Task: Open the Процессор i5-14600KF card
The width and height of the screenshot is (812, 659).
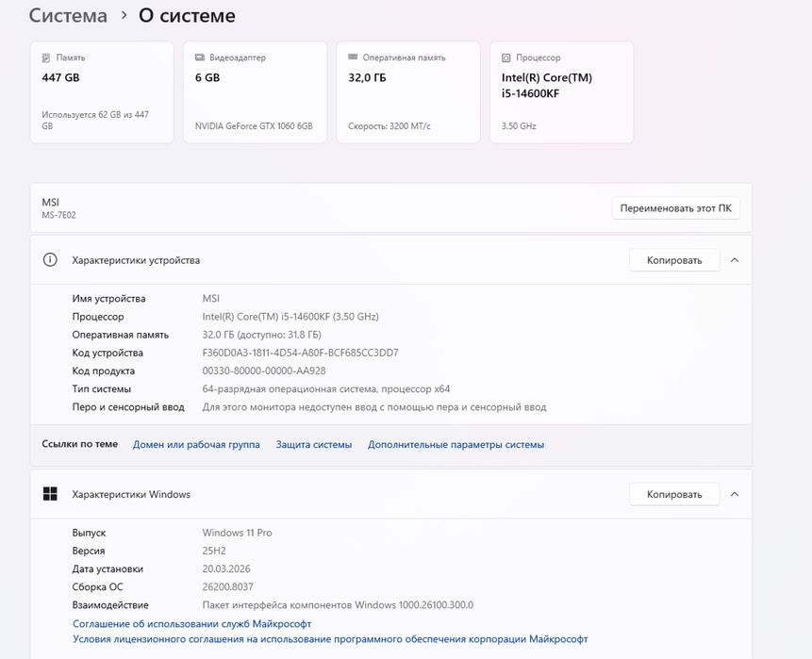Action: click(562, 92)
